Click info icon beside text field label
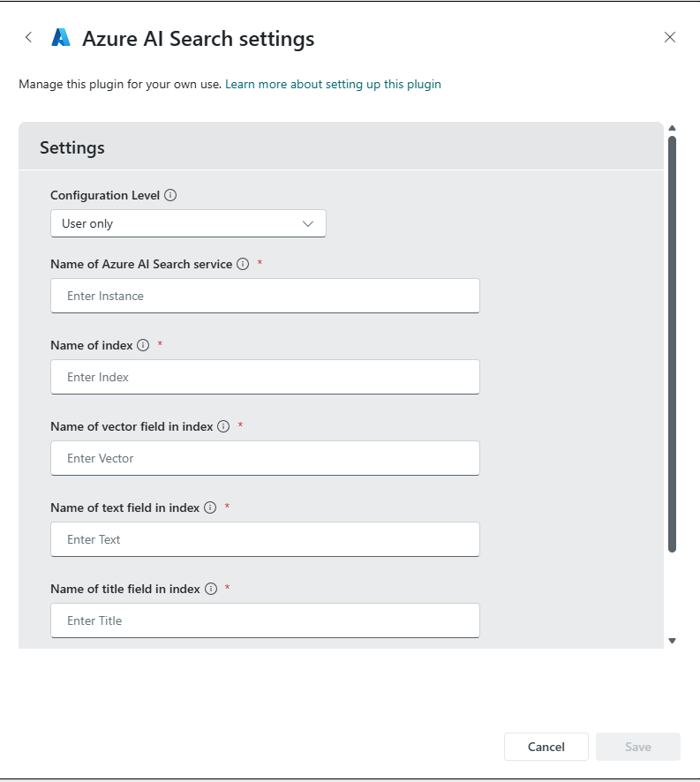700x782 pixels. 210,508
